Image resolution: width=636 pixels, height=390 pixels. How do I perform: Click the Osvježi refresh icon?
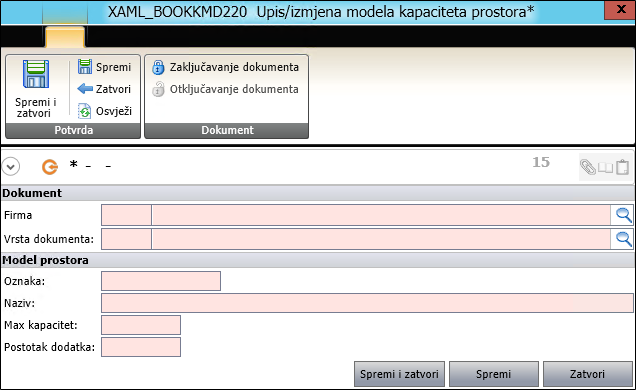point(84,111)
